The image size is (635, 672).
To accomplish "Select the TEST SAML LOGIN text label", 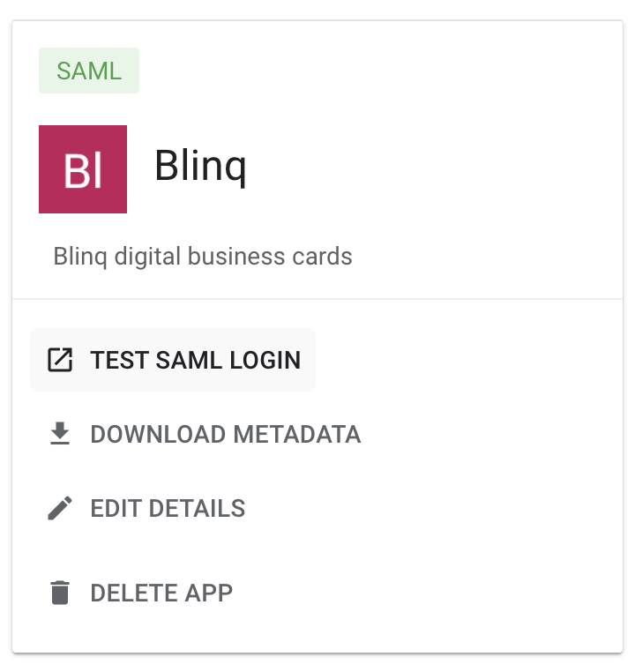I will 196,360.
